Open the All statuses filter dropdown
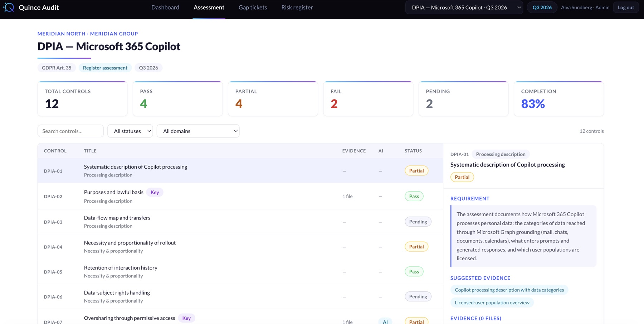The image size is (644, 324). pos(130,131)
